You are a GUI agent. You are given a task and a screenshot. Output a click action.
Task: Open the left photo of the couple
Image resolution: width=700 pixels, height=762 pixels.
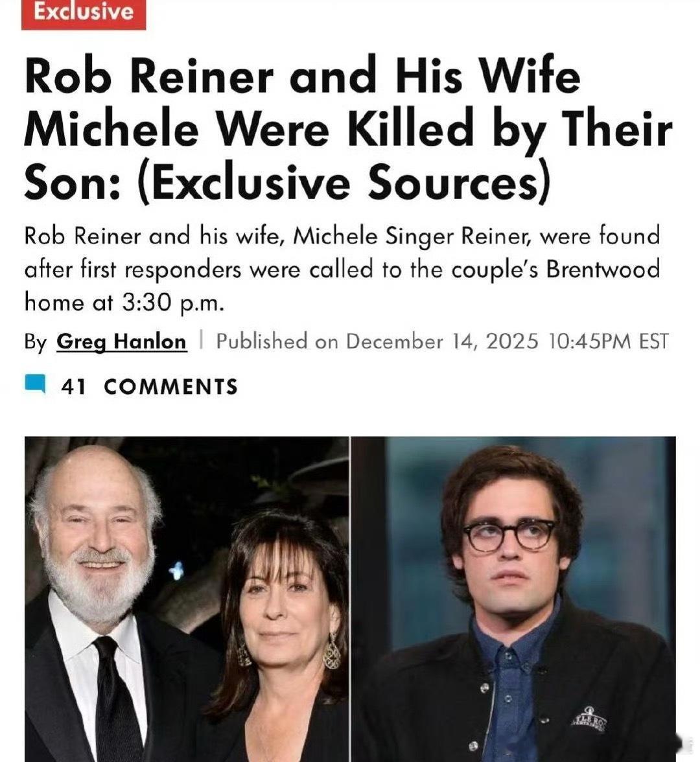187,599
